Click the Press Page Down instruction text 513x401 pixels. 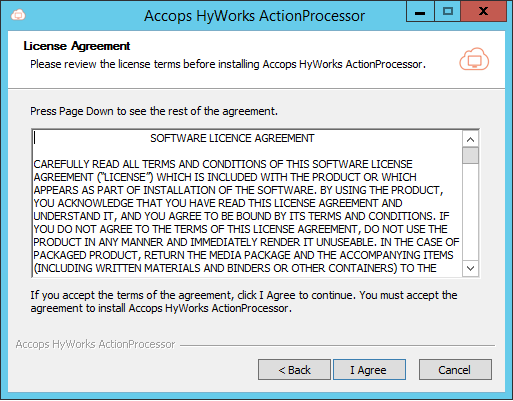click(x=154, y=111)
